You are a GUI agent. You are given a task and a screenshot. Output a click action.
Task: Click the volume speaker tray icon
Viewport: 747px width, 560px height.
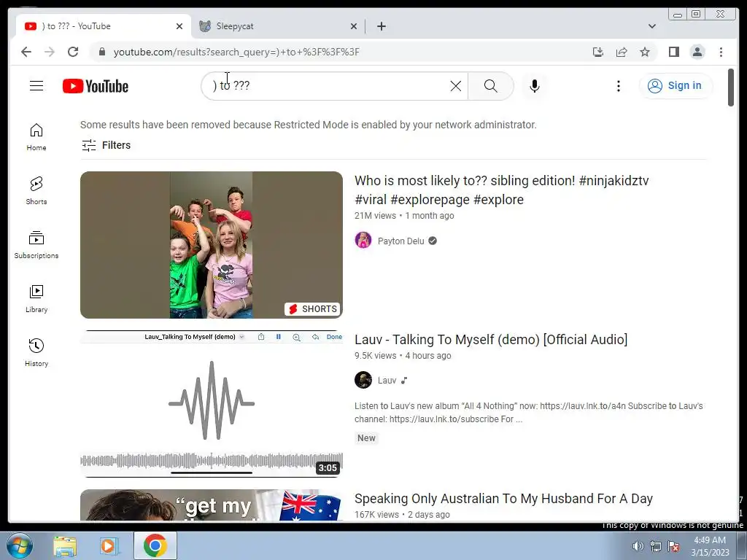(x=638, y=546)
